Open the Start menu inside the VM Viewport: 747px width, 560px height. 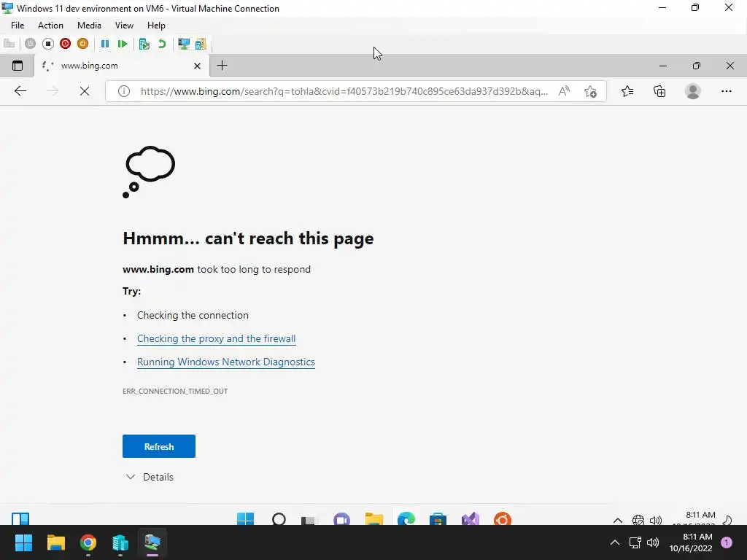(x=245, y=518)
